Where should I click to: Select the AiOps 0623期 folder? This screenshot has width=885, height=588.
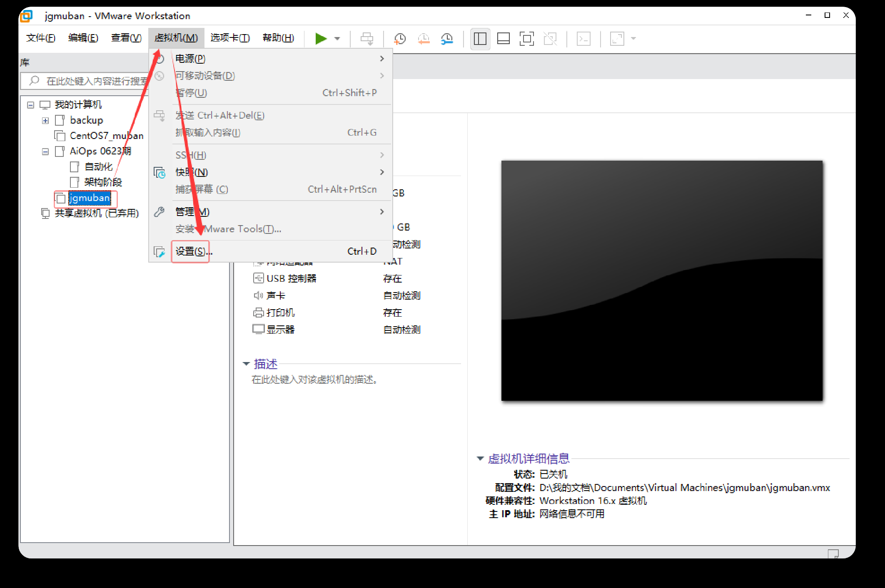coord(100,151)
